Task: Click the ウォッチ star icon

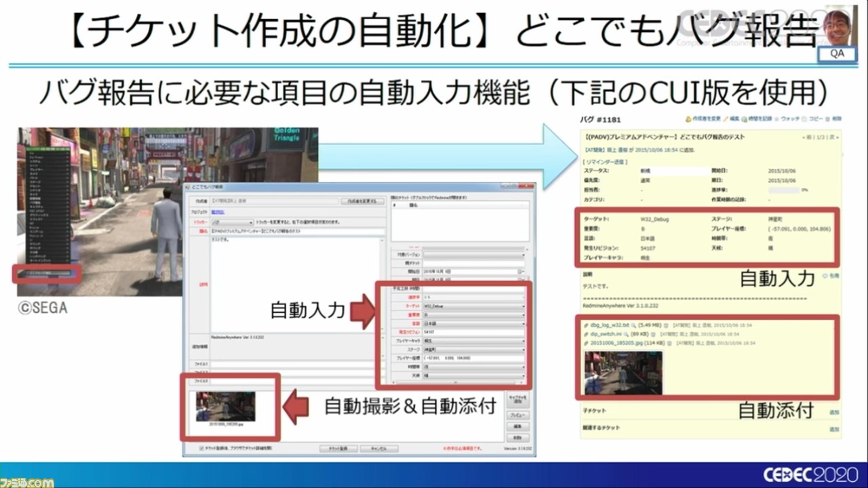Action: 777,119
